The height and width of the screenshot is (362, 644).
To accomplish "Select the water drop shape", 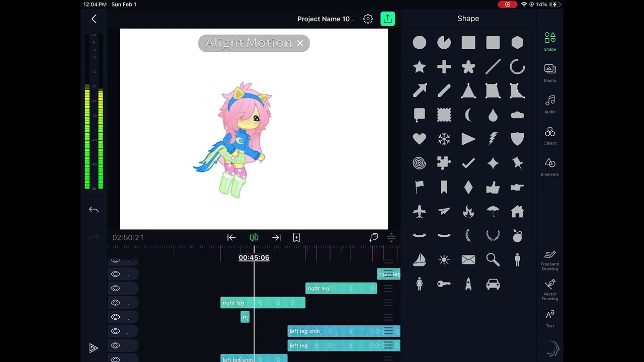I will point(493,115).
